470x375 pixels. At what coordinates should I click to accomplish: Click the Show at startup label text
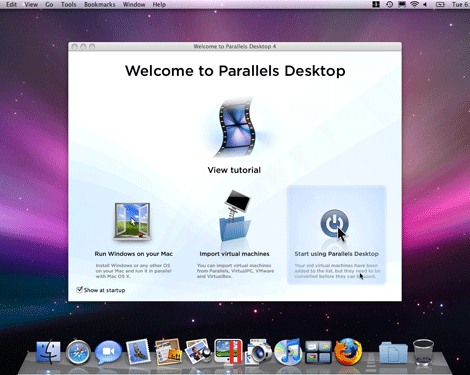pyautogui.click(x=104, y=290)
